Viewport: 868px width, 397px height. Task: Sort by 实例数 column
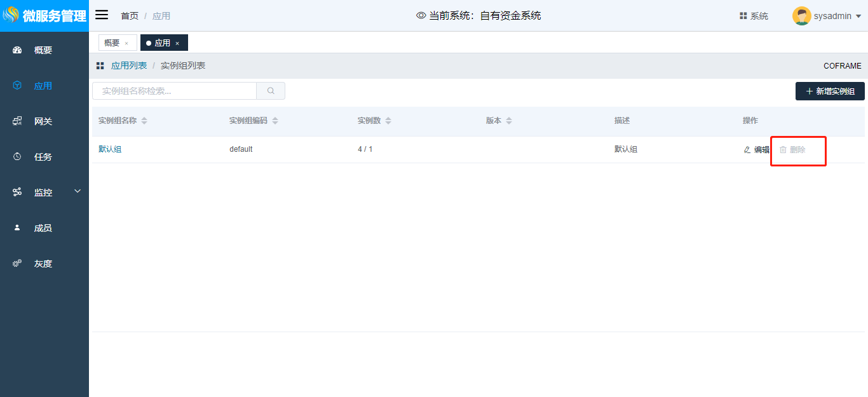[388, 121]
